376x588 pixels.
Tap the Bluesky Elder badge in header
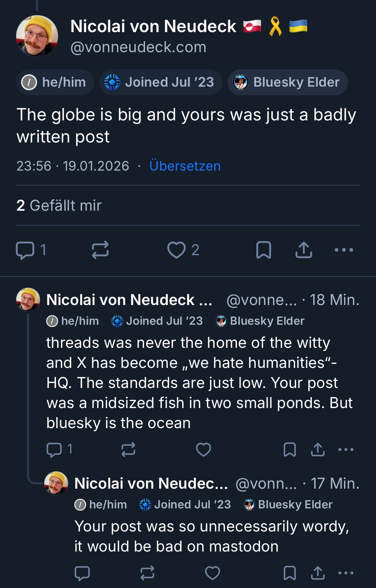click(x=288, y=82)
